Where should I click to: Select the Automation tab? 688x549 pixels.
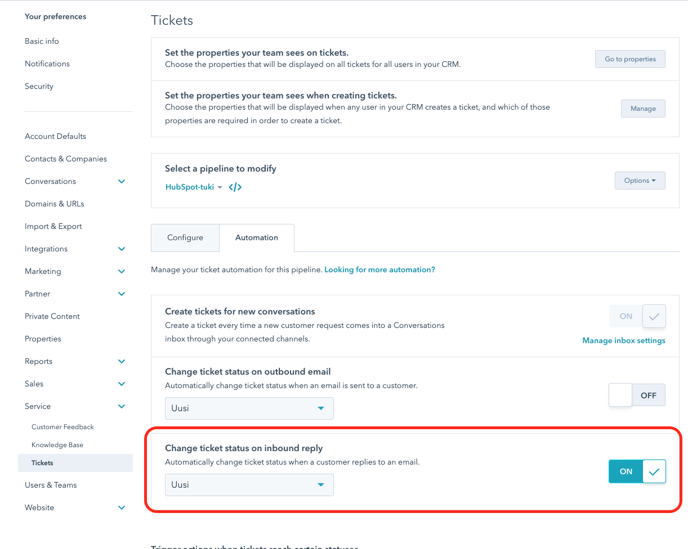257,237
